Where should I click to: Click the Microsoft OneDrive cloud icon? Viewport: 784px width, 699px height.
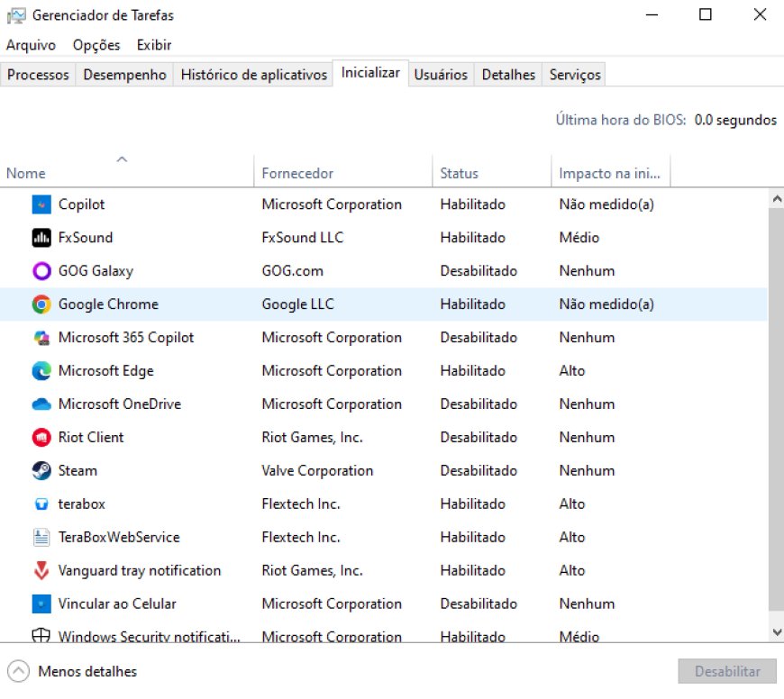[x=41, y=404]
